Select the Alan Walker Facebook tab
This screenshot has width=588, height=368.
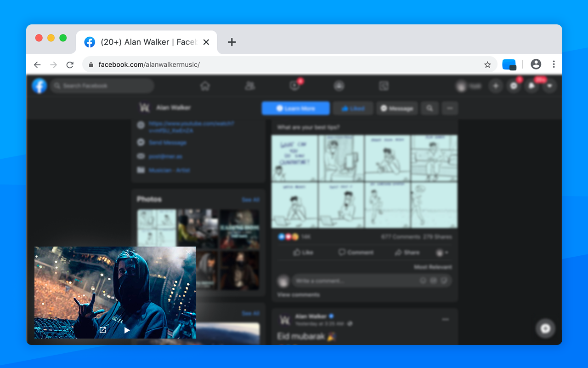[x=147, y=42]
